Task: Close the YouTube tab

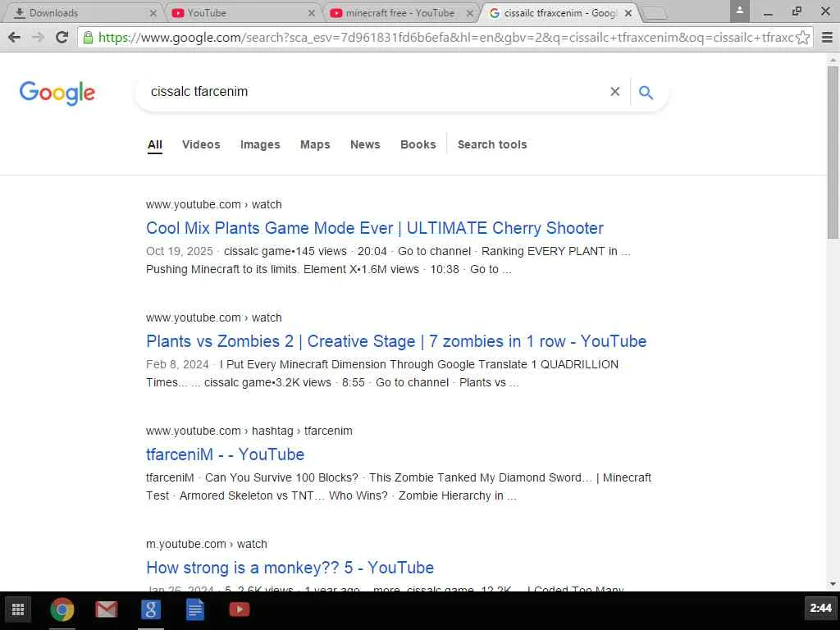Action: (x=312, y=13)
